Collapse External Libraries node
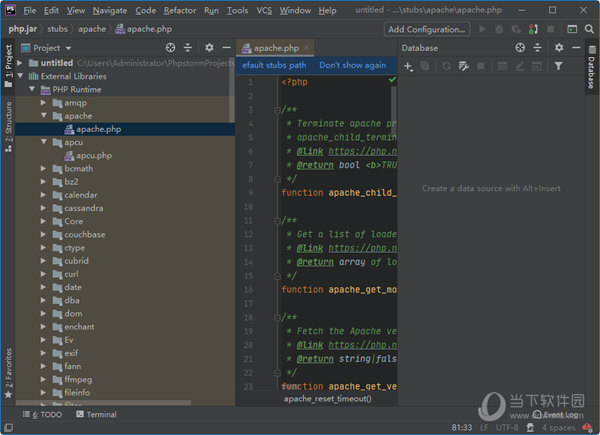Image resolution: width=600 pixels, height=435 pixels. tap(20, 76)
